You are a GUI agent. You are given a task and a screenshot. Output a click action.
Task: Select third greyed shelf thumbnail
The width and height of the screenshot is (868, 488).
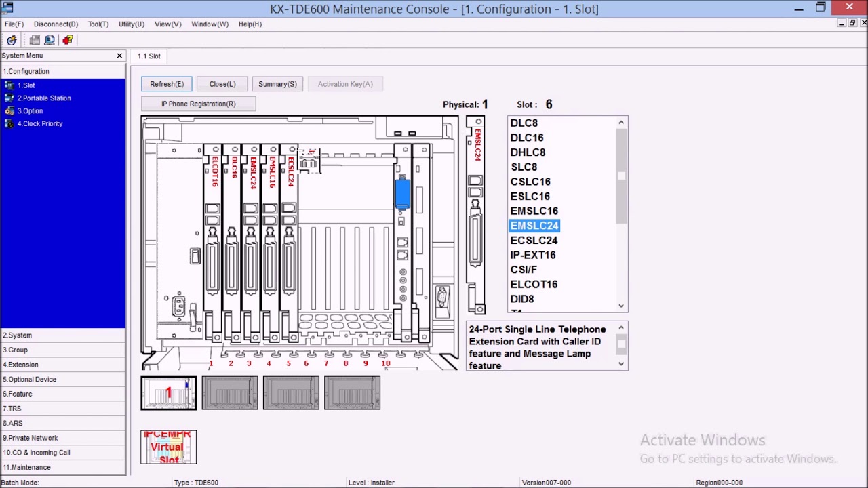coord(291,393)
